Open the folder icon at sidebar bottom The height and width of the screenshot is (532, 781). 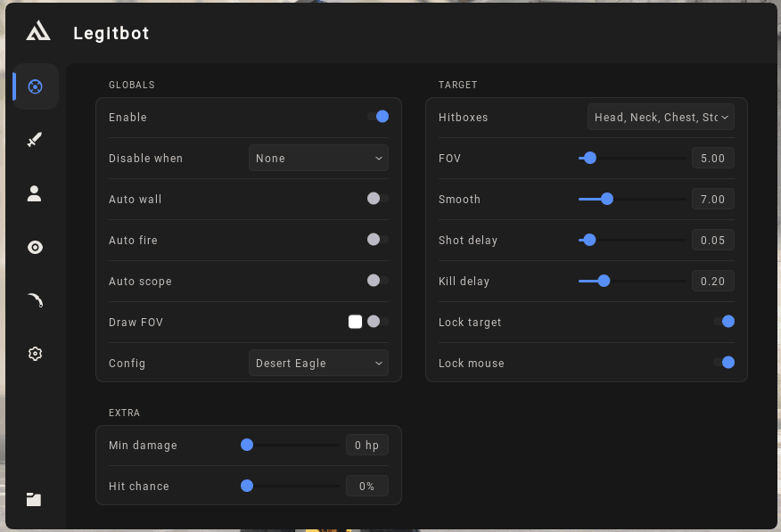(x=34, y=499)
